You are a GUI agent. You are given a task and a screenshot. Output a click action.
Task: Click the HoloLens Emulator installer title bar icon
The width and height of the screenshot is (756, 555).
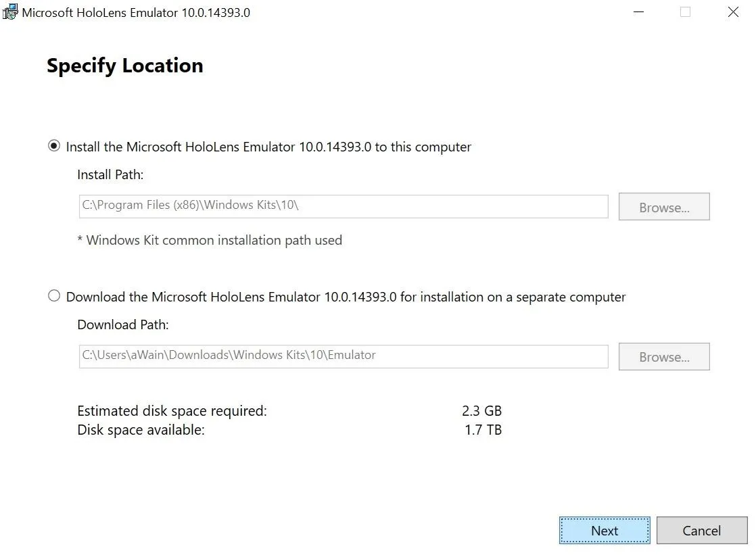coord(10,12)
